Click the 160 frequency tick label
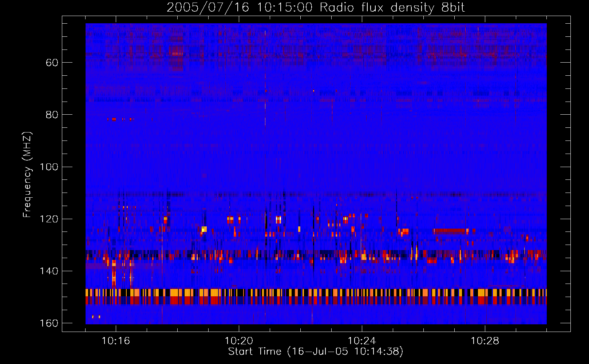589x364 pixels. [49, 323]
